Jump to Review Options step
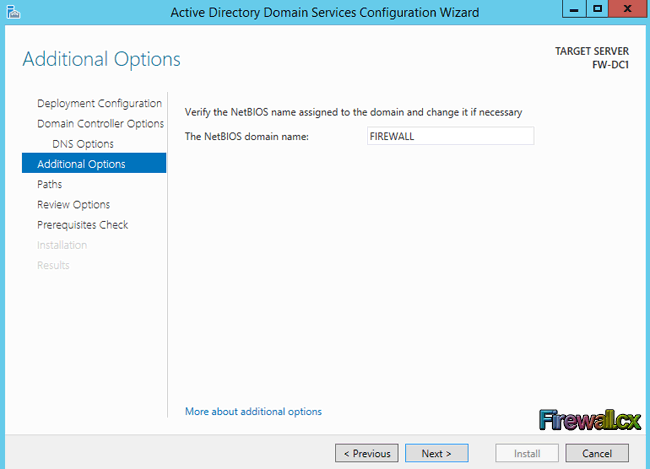This screenshot has height=469, width=650. point(73,204)
